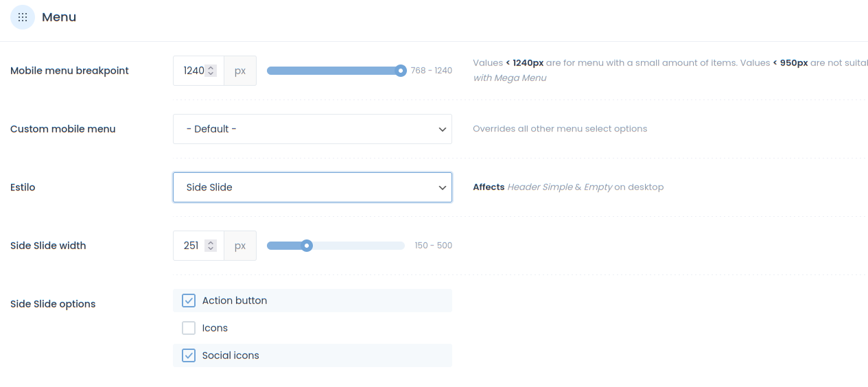The image size is (868, 387).
Task: Open the Custom mobile menu dropdown
Action: click(x=312, y=129)
